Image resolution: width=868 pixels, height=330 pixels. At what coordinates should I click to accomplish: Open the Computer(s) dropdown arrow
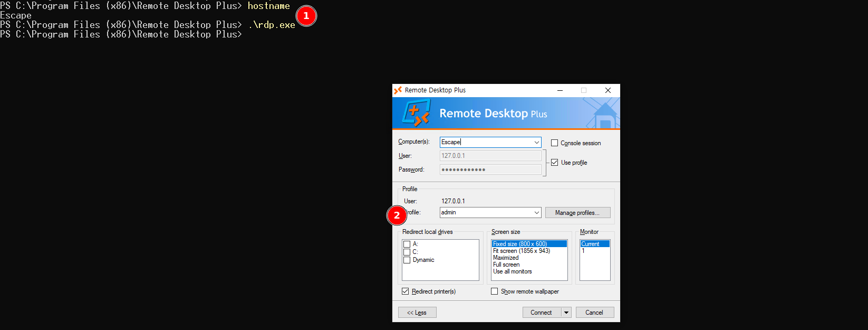pyautogui.click(x=536, y=142)
